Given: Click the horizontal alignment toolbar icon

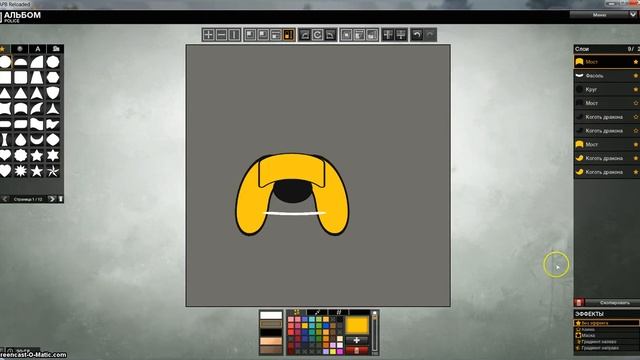Looking at the screenshot, I should (401, 35).
